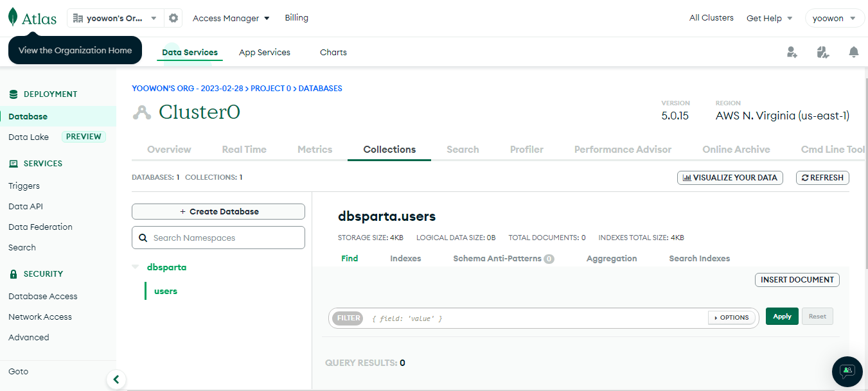
Task: Click the Security lock icon
Action: pos(13,274)
